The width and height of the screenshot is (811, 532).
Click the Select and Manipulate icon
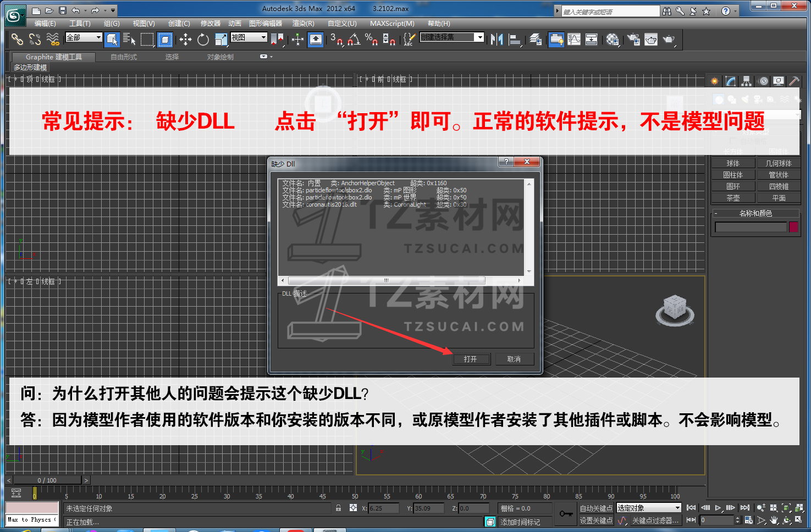pos(297,39)
